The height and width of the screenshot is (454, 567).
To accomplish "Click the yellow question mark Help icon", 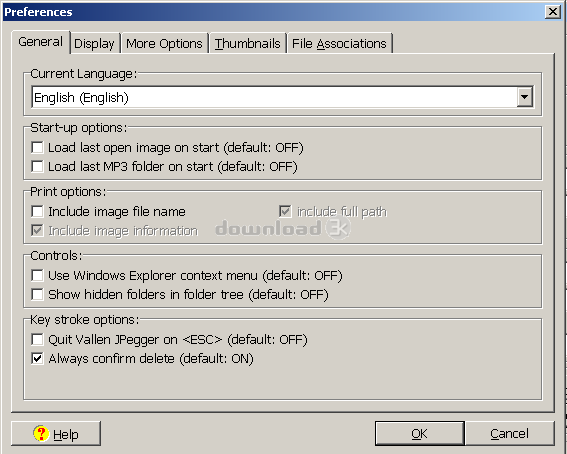I will (41, 433).
